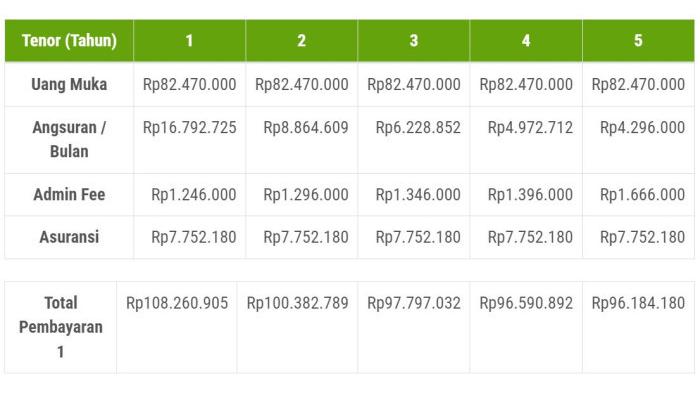
Task: Click the Tenor (Tahun) header cell
Action: coord(69,41)
